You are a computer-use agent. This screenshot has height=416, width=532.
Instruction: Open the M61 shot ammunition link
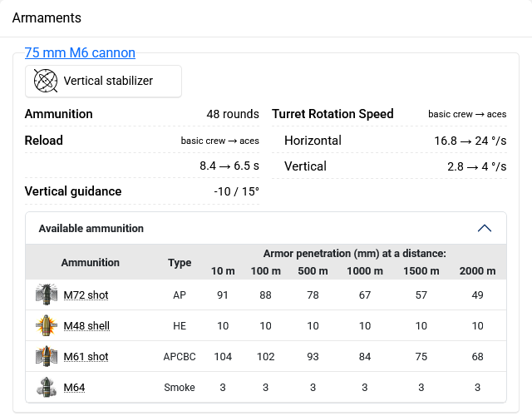pos(86,356)
